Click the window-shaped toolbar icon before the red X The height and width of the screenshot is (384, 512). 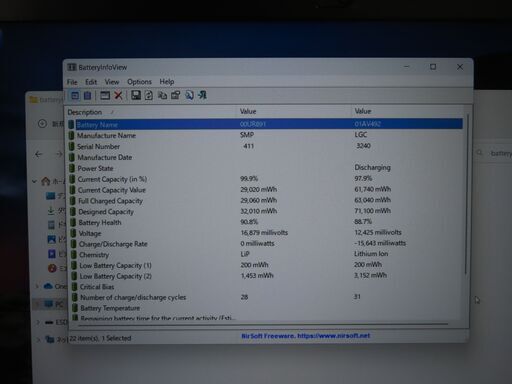pos(105,96)
